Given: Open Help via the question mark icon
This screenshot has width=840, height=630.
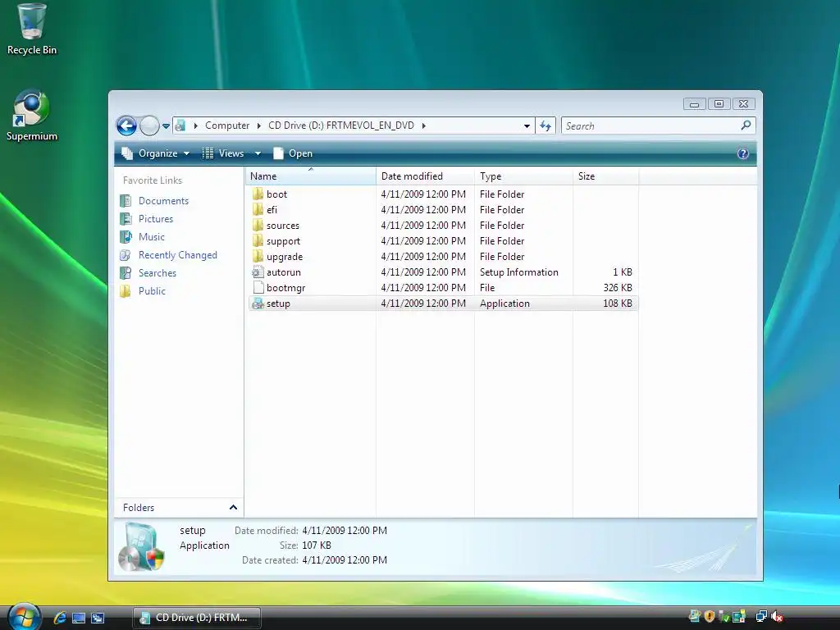Looking at the screenshot, I should pyautogui.click(x=743, y=153).
